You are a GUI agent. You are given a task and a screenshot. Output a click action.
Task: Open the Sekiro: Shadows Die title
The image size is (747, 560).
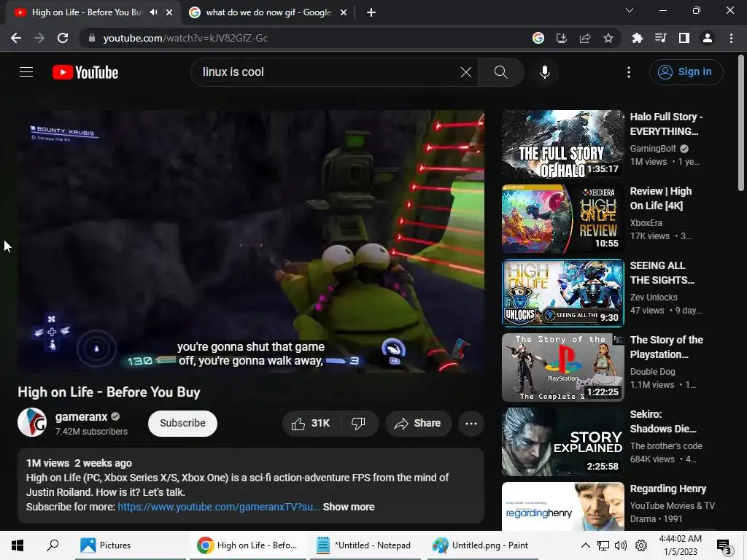point(662,421)
